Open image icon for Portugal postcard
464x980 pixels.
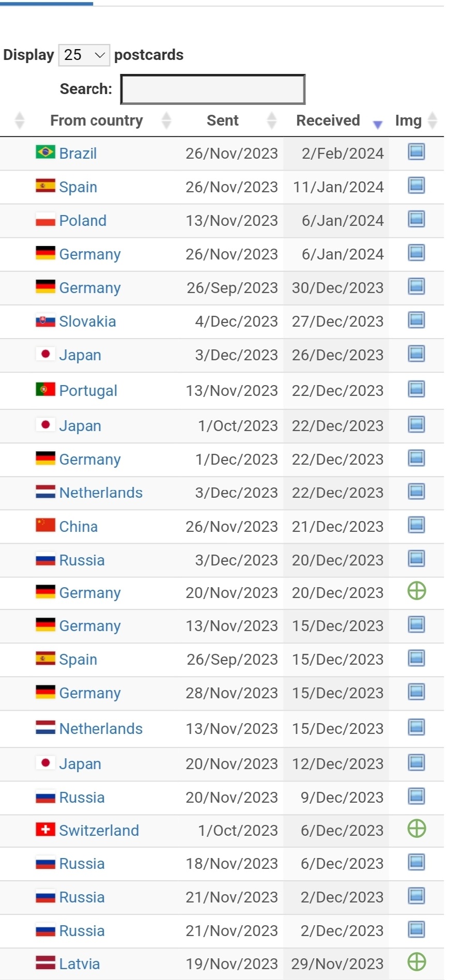[416, 389]
